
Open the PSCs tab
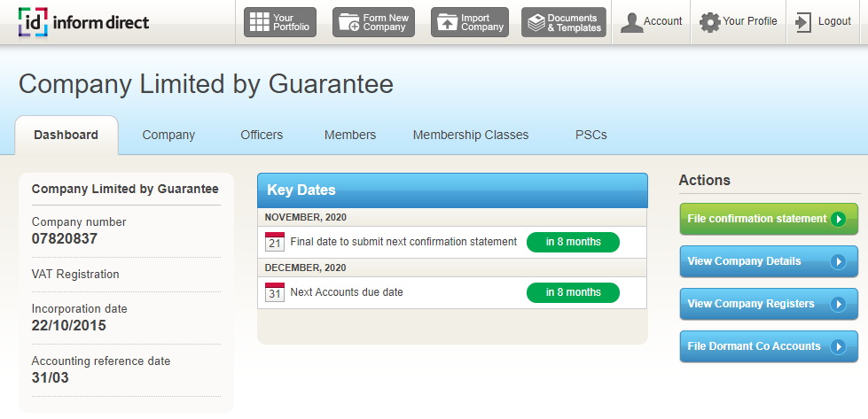pos(591,136)
